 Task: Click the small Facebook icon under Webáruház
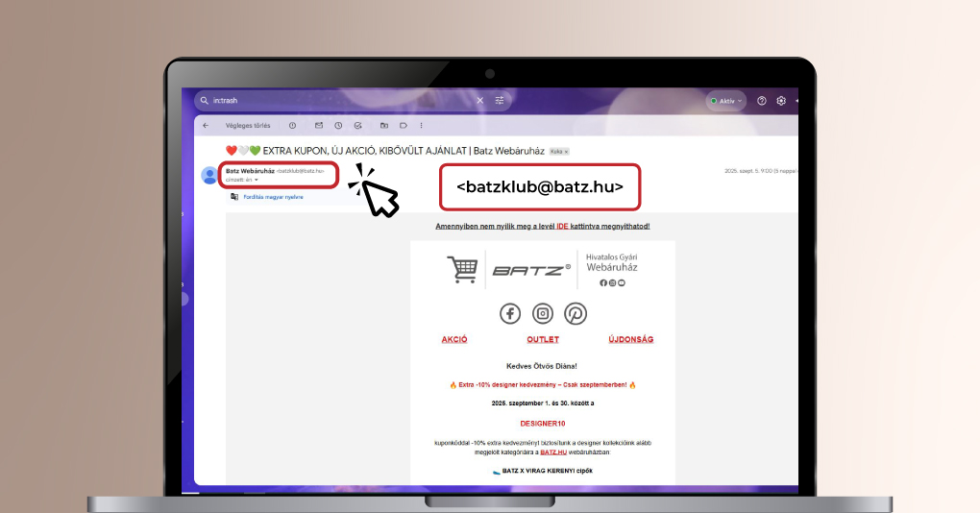[x=603, y=283]
